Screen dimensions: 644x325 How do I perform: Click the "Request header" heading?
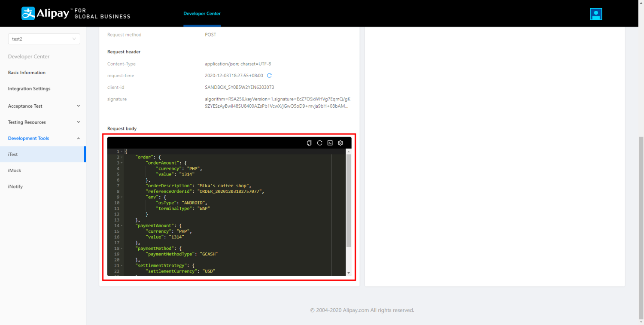(x=124, y=52)
